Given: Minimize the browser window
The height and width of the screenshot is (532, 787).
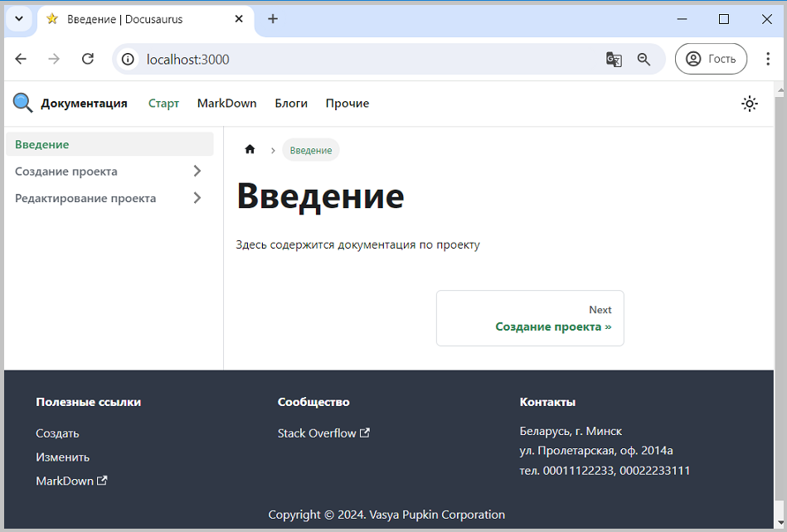Looking at the screenshot, I should [682, 19].
